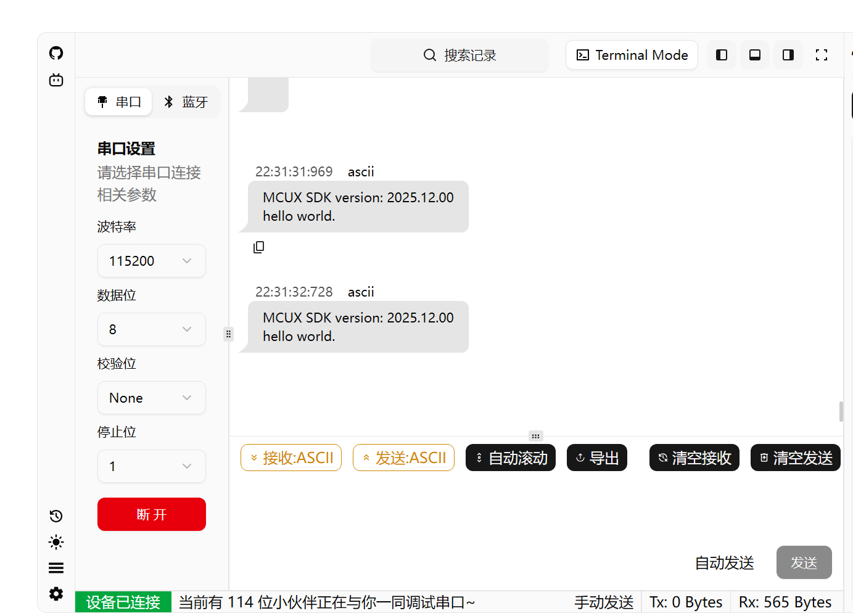Open the 数据位 8 dropdown
This screenshot has height=616, width=853.
pos(152,329)
